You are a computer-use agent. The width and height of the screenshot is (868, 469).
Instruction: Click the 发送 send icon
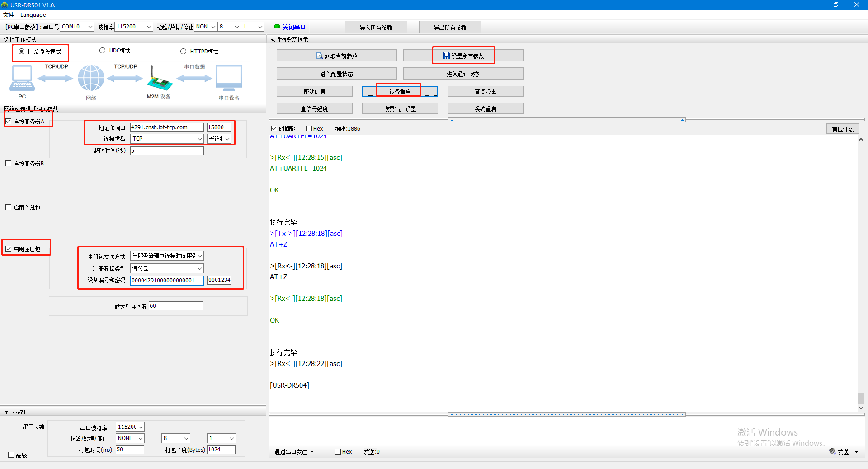832,451
